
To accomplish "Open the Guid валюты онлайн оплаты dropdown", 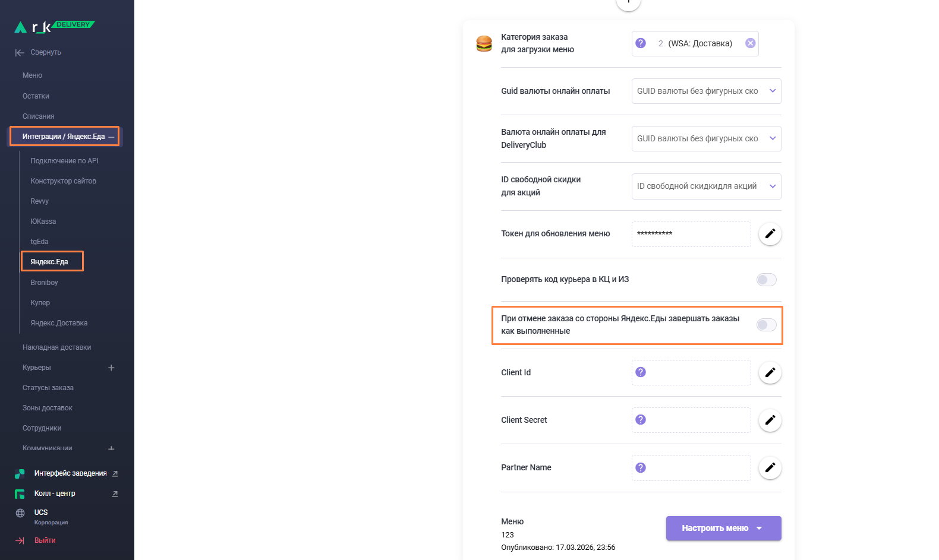I will coord(706,91).
